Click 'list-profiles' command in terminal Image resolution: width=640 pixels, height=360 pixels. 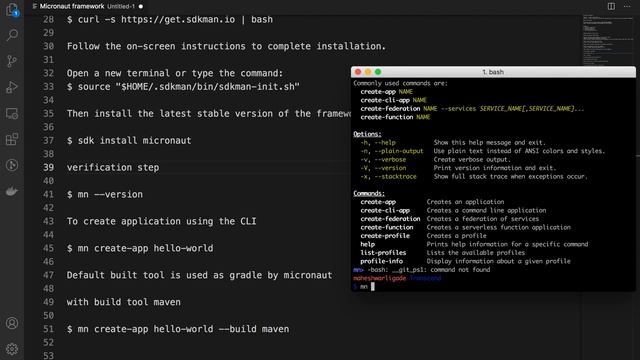coord(383,253)
